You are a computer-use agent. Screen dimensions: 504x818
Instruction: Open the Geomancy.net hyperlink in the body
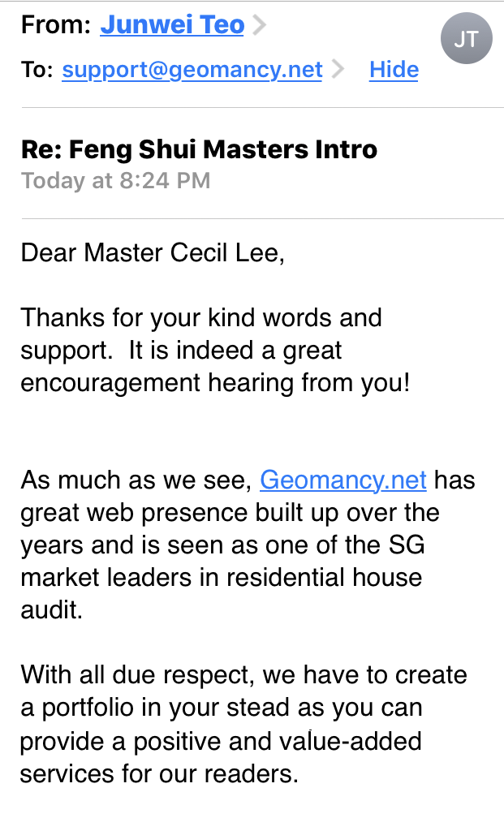(342, 480)
